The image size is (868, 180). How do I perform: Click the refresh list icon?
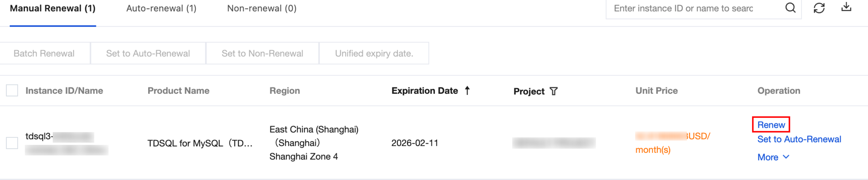819,8
